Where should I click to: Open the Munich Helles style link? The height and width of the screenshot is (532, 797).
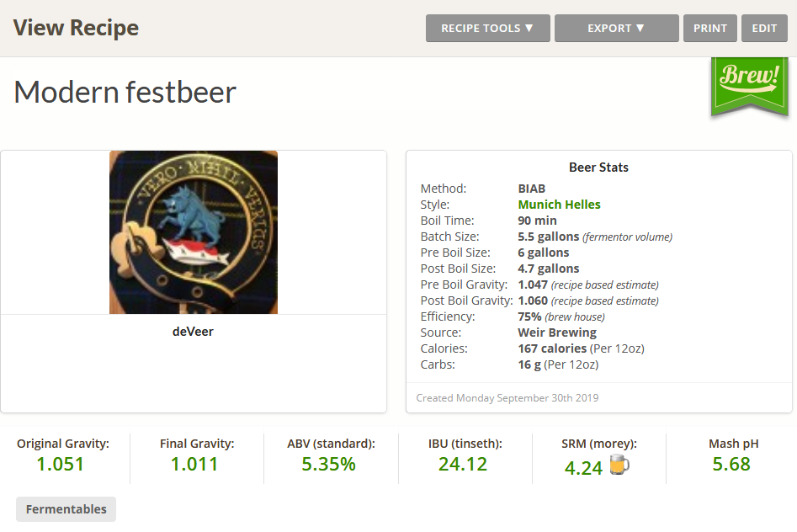(x=559, y=205)
